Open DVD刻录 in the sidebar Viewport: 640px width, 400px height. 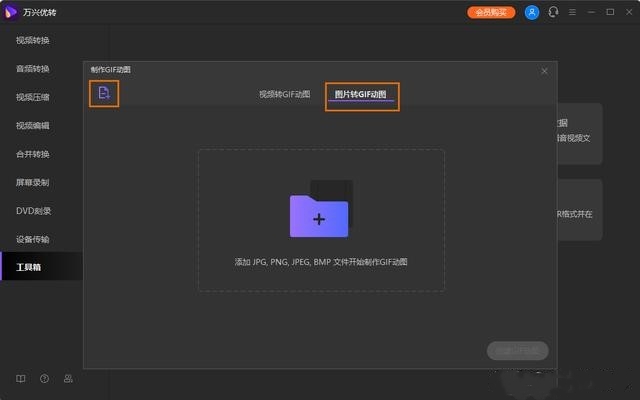click(x=33, y=211)
